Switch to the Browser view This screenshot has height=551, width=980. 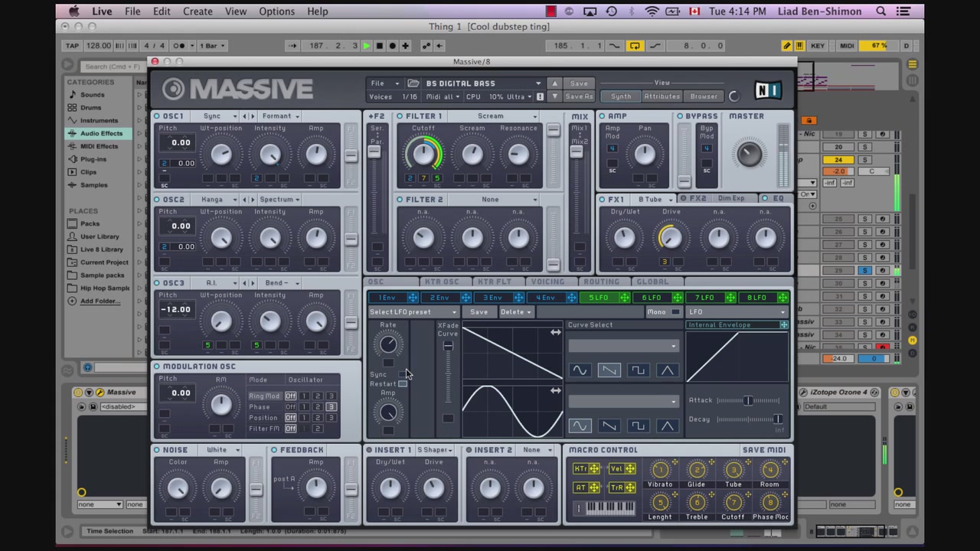704,97
